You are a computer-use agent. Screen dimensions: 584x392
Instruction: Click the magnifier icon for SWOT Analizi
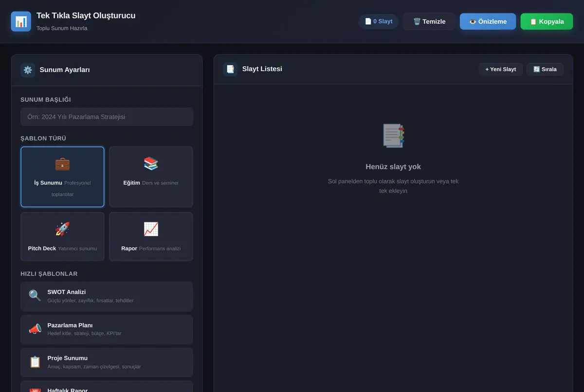point(35,296)
